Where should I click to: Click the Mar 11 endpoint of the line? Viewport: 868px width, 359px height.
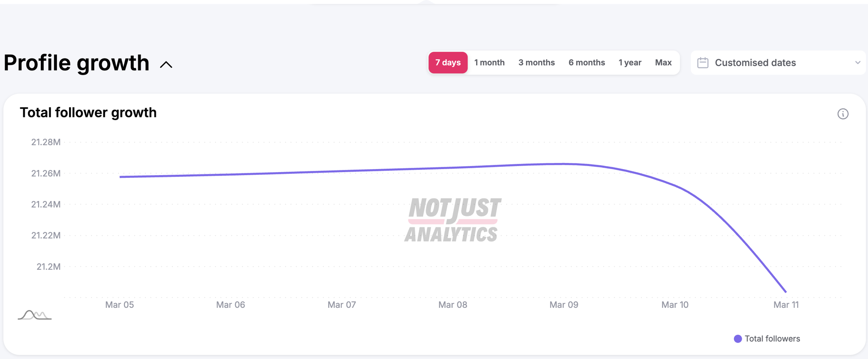(786, 292)
